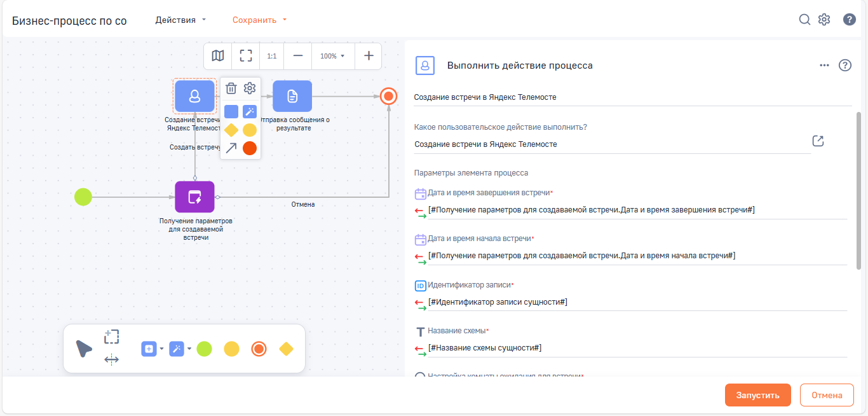The image size is (868, 416).
Task: Pick the lasso selection tool in bottom toolbar
Action: [111, 336]
